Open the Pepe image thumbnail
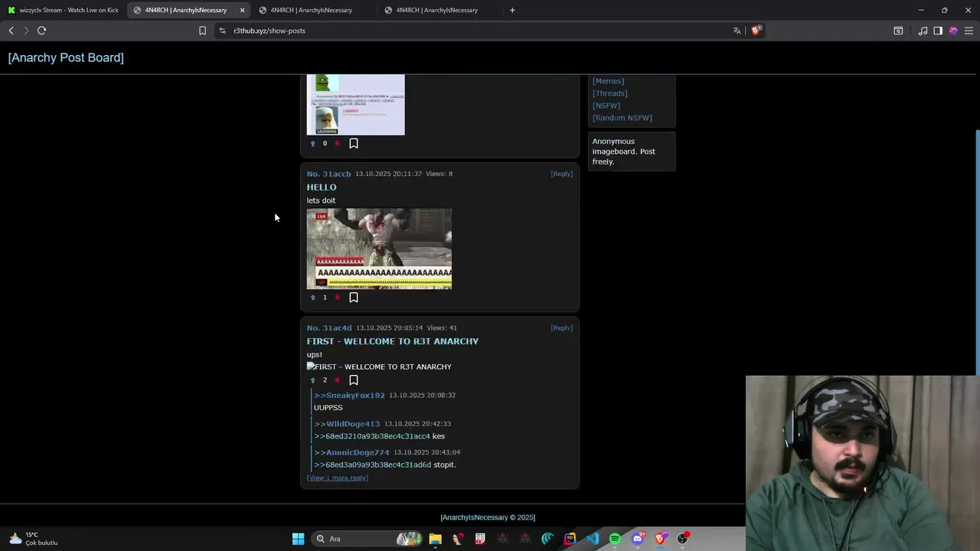The height and width of the screenshot is (551, 980). pyautogui.click(x=355, y=104)
